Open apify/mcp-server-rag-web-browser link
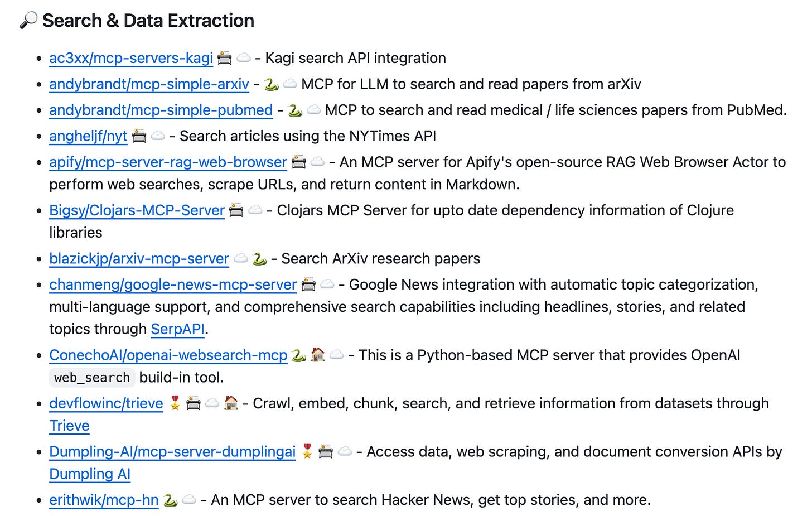 tap(168, 162)
